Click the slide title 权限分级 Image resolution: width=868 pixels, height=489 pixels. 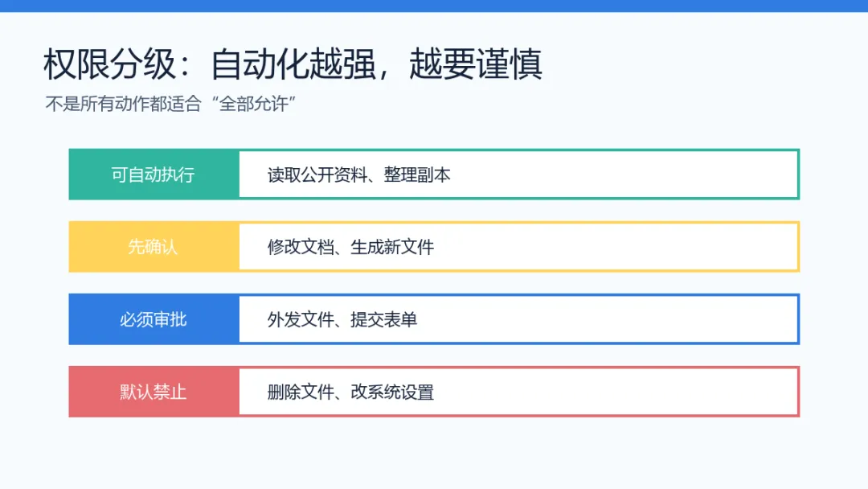click(x=109, y=64)
